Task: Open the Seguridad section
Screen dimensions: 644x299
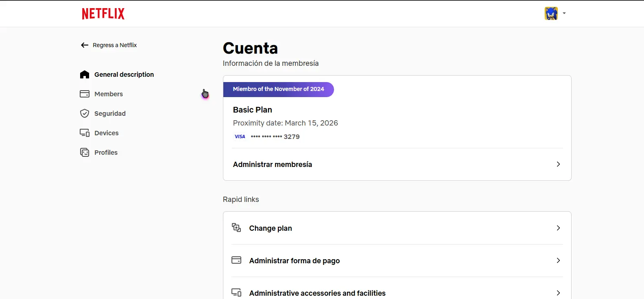Action: click(x=103, y=113)
